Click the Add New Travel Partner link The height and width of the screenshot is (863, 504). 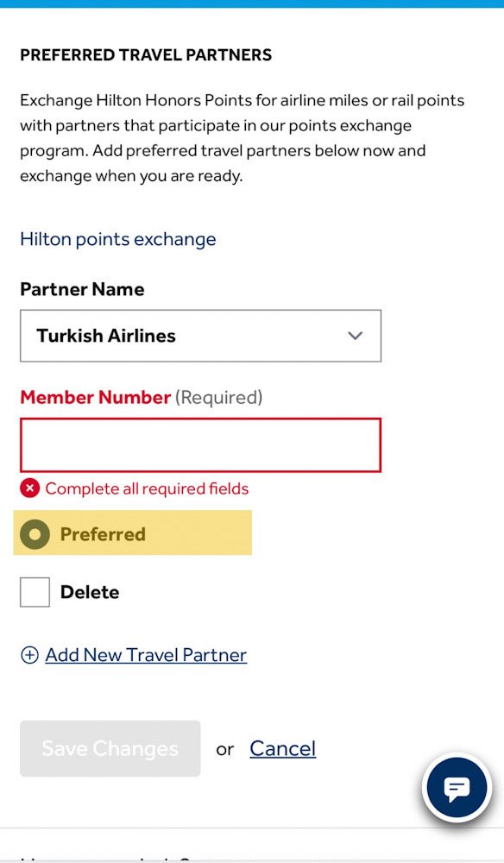click(146, 655)
